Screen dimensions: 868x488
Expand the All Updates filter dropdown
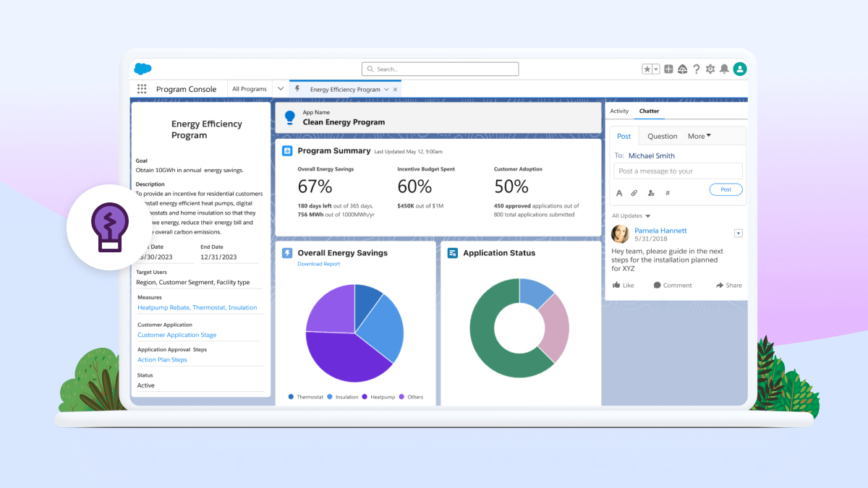629,215
